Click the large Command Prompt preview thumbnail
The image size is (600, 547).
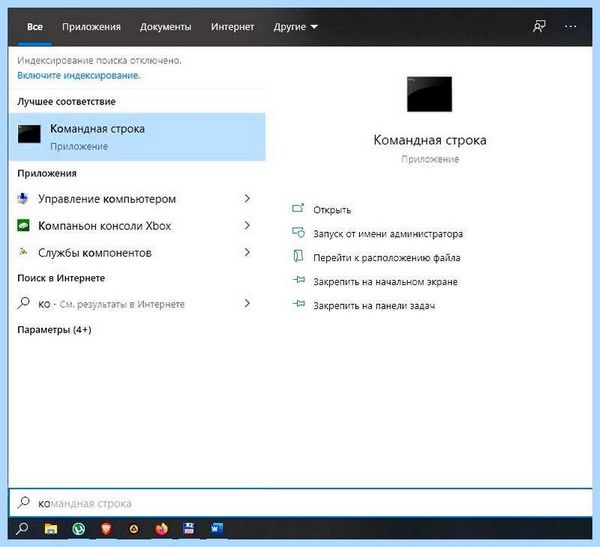429,94
